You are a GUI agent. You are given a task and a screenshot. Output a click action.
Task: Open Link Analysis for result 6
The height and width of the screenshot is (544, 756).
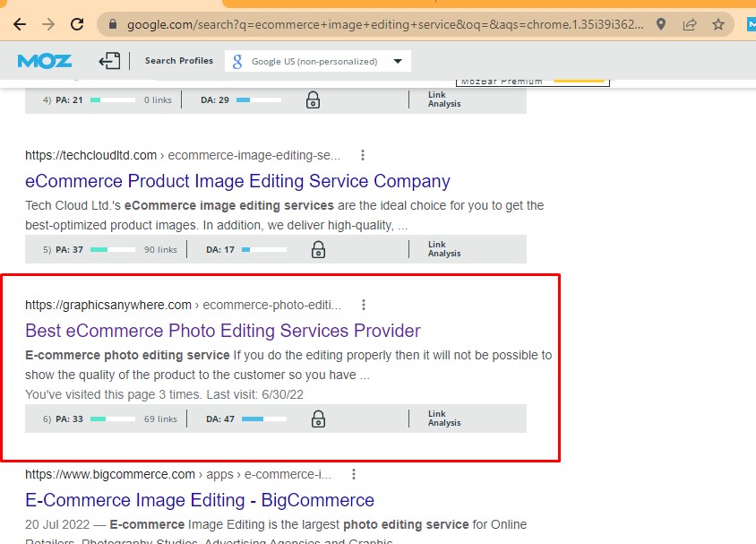click(444, 419)
